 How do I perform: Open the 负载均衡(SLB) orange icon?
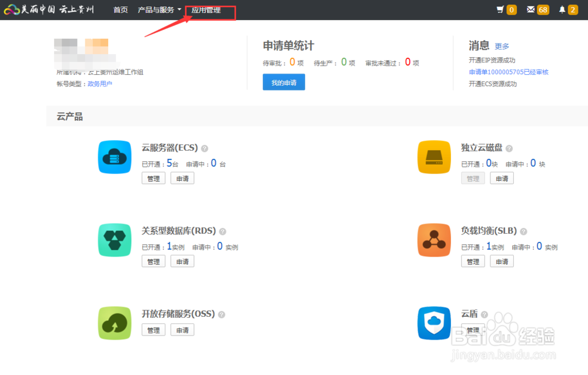[x=434, y=240]
